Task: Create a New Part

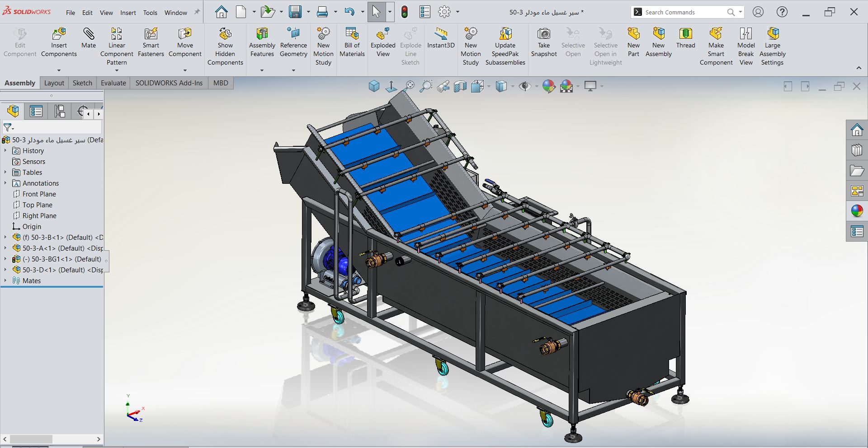Action: [x=633, y=43]
